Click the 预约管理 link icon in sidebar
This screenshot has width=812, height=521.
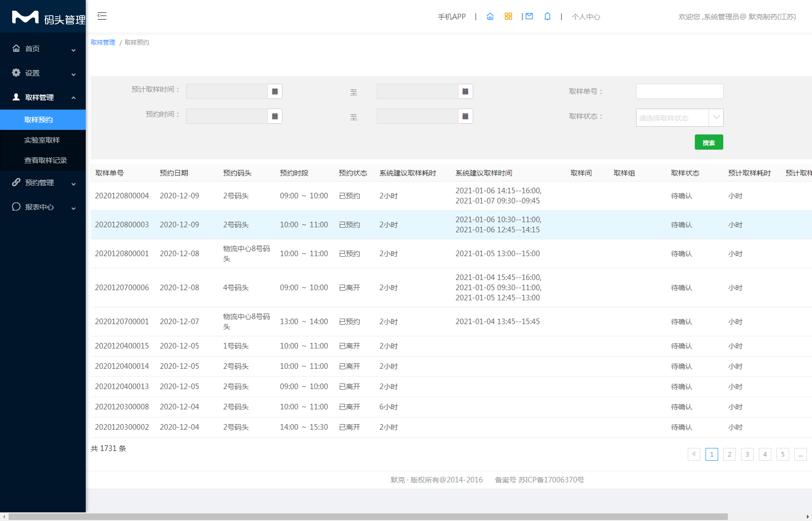click(x=16, y=182)
